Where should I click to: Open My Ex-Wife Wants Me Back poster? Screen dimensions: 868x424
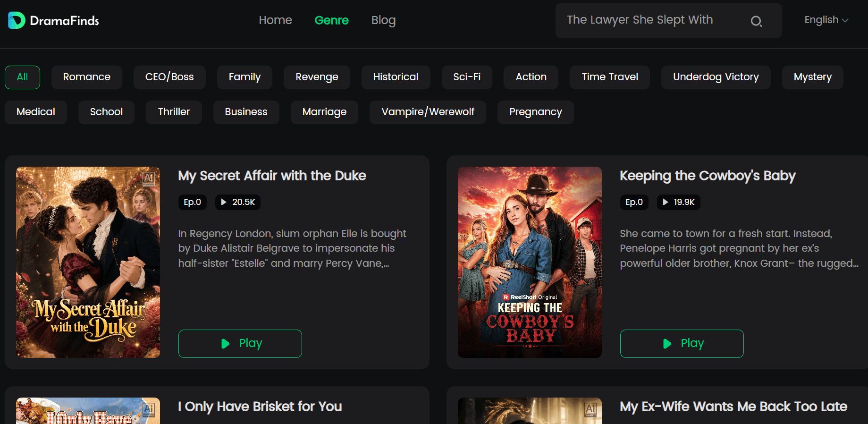(530, 411)
